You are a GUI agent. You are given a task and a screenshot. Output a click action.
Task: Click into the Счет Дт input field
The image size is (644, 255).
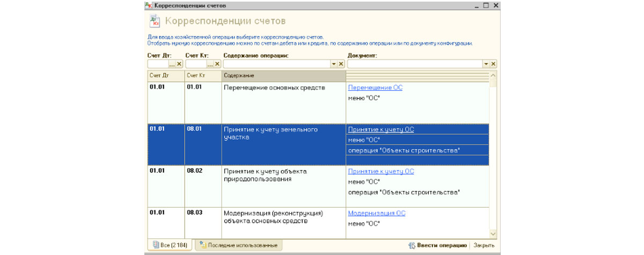158,64
